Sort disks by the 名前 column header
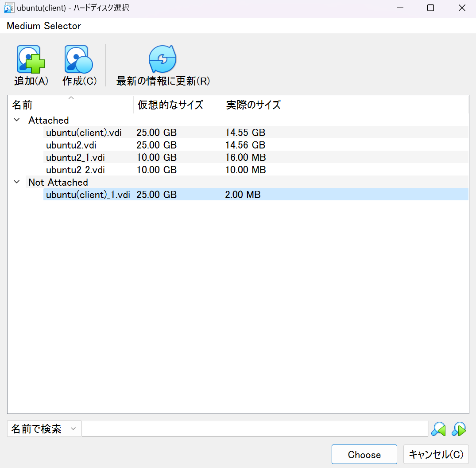The width and height of the screenshot is (476, 468). click(x=23, y=105)
